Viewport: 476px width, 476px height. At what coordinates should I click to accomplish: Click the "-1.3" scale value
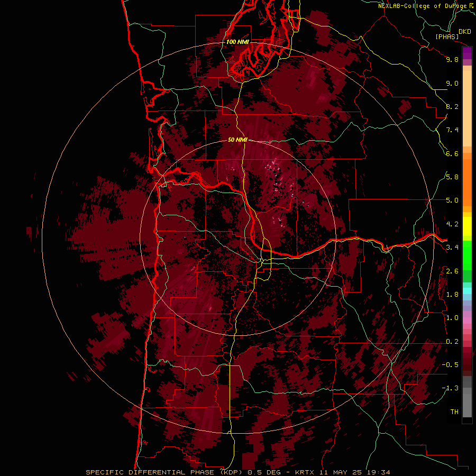[450, 388]
